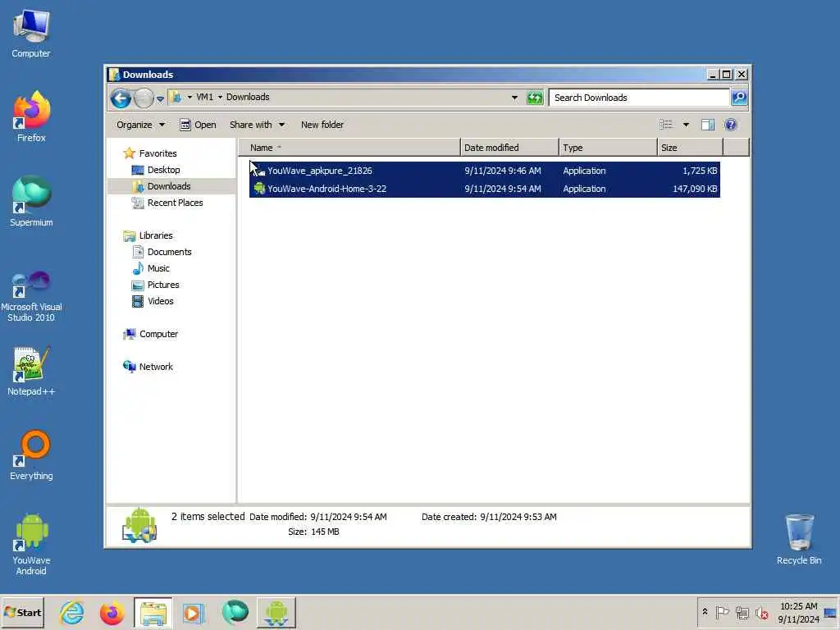The image size is (840, 630).
Task: Click the YouWave-Android-Home-3-22 Android file icon
Action: (x=259, y=189)
